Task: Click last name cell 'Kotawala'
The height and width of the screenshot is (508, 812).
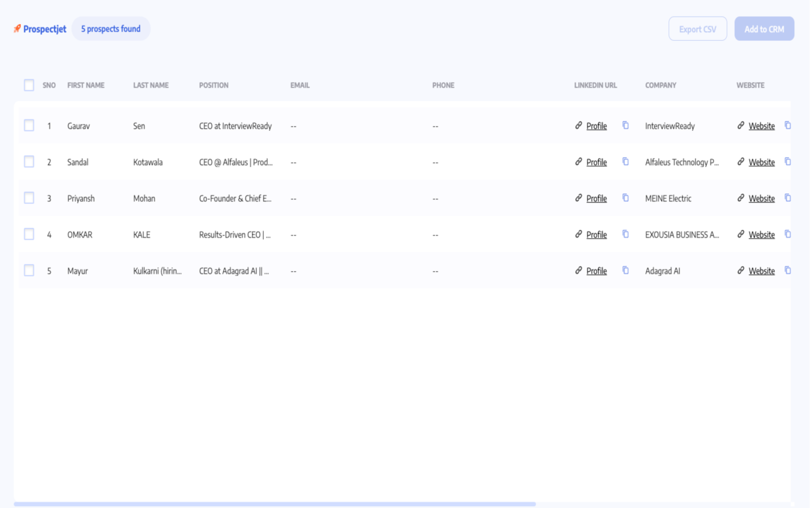Action: 148,162
